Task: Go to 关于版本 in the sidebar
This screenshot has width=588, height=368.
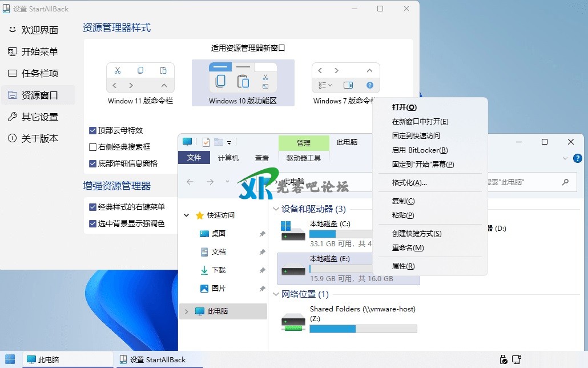Action: click(x=39, y=138)
